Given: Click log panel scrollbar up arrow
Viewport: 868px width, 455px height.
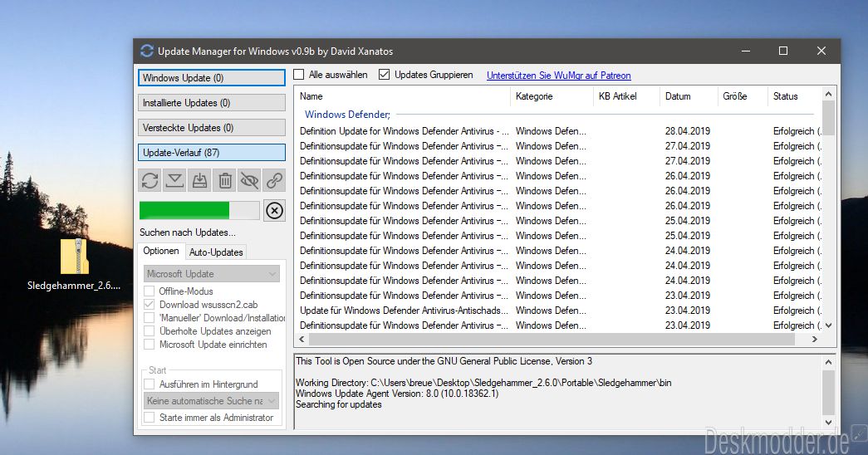Looking at the screenshot, I should (829, 362).
